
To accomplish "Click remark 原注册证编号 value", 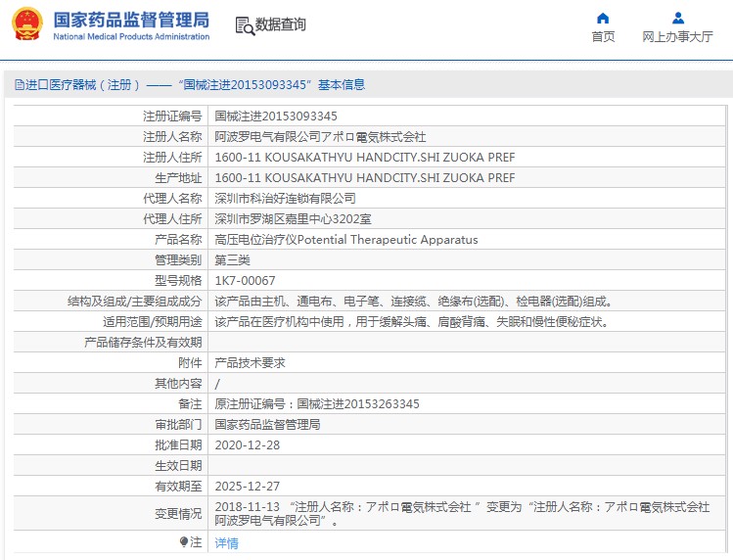I will click(x=317, y=404).
